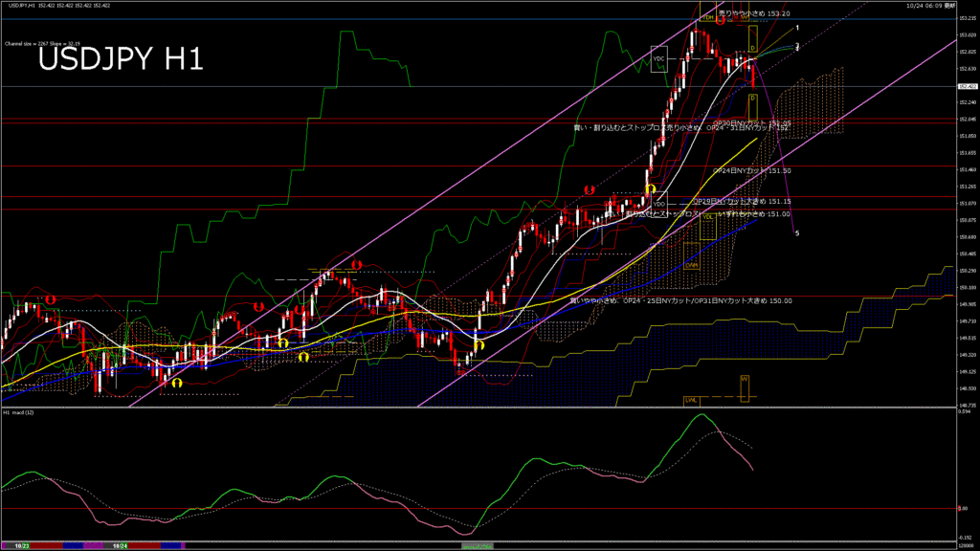Click the LWL label box near chart bottom
Screen dimensions: 980x551
click(x=690, y=400)
